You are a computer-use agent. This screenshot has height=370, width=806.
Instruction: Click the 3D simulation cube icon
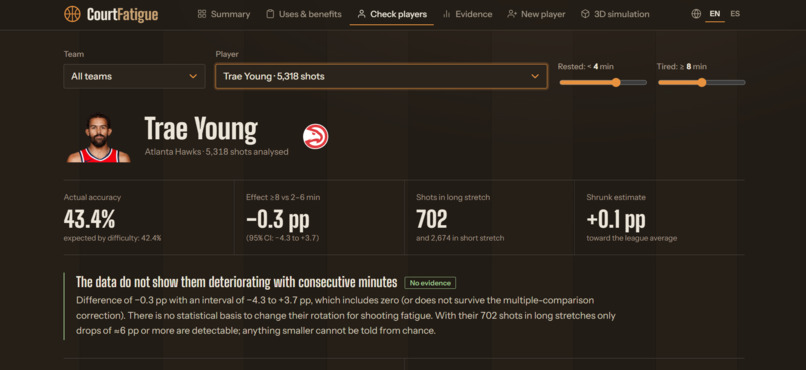(x=585, y=14)
